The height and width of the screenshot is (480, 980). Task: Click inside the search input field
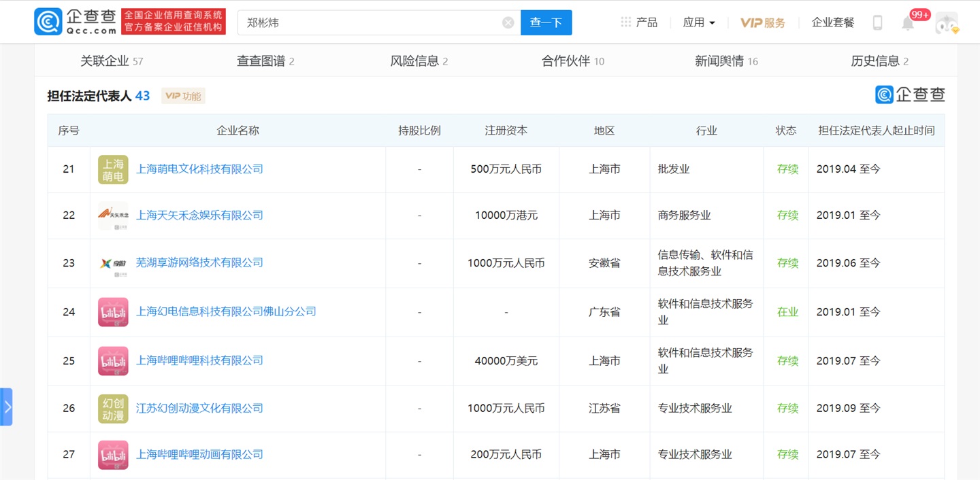coord(374,22)
